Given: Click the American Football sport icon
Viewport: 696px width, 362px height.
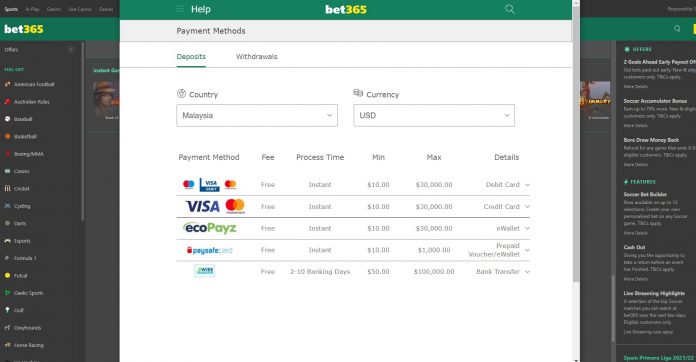Looking at the screenshot, I should coord(8,84).
